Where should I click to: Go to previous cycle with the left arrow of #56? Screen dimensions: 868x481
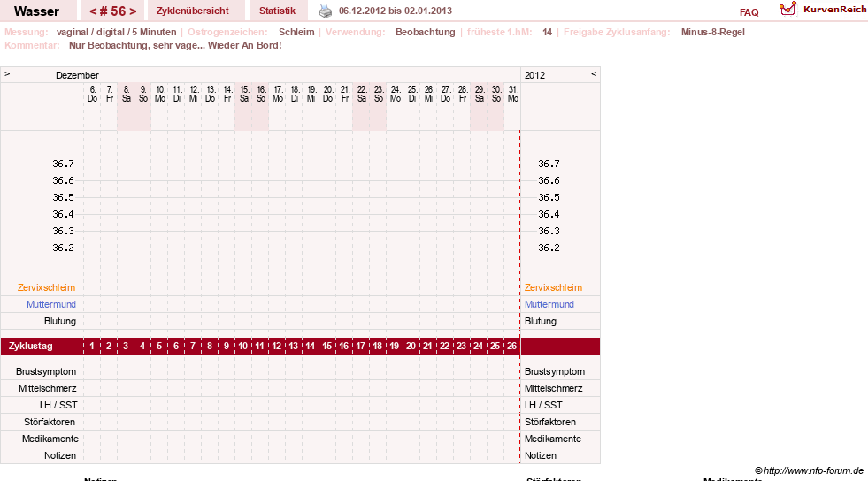coord(93,11)
